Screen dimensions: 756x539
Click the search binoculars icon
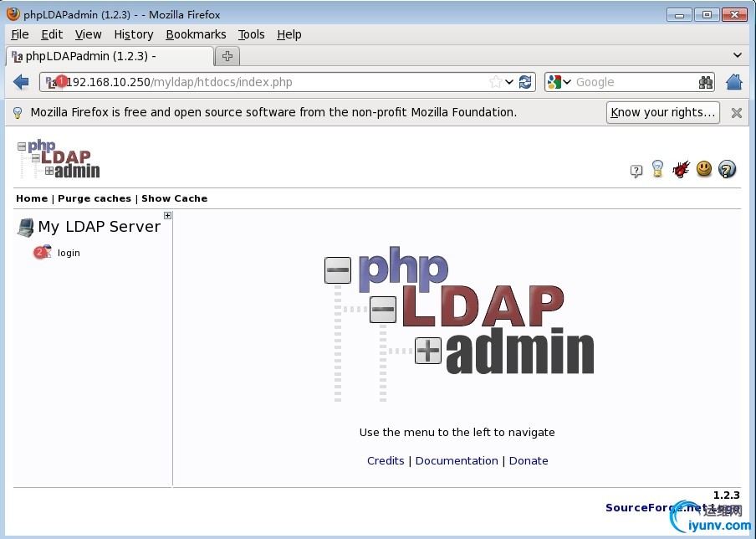click(705, 83)
